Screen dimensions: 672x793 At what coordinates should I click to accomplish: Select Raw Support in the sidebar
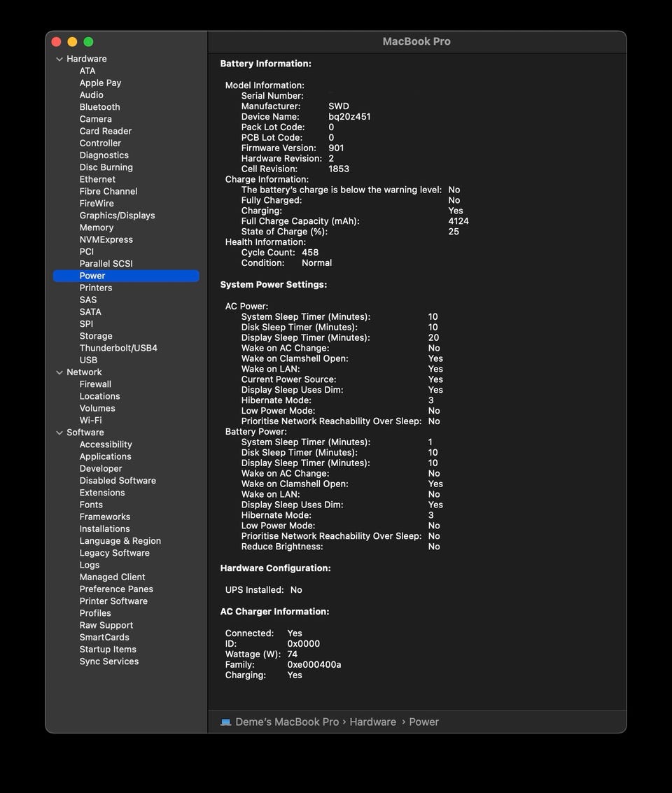coord(106,625)
